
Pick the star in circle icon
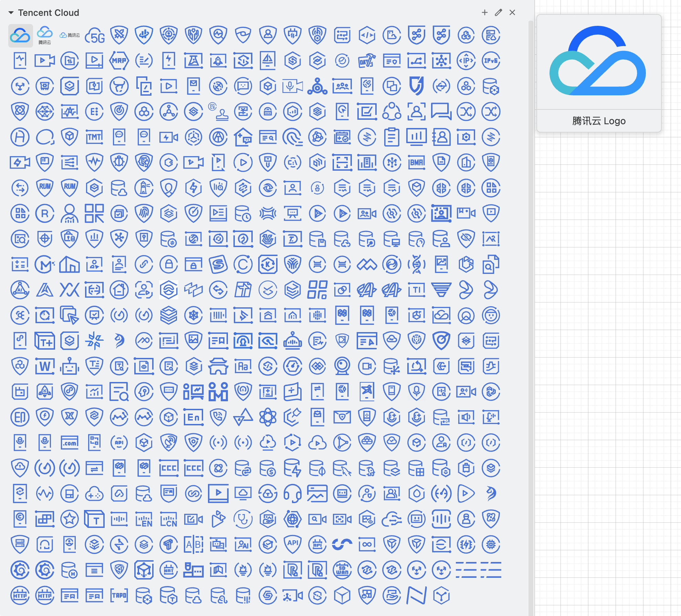[70, 519]
